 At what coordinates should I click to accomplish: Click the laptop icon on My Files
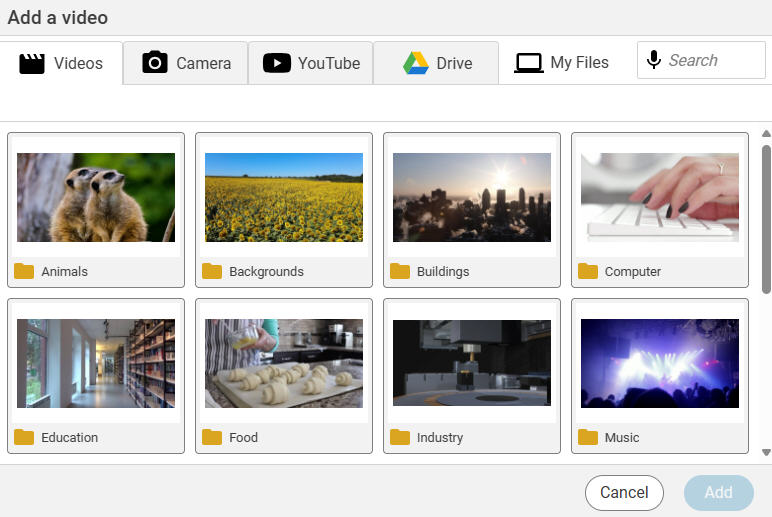coord(529,63)
